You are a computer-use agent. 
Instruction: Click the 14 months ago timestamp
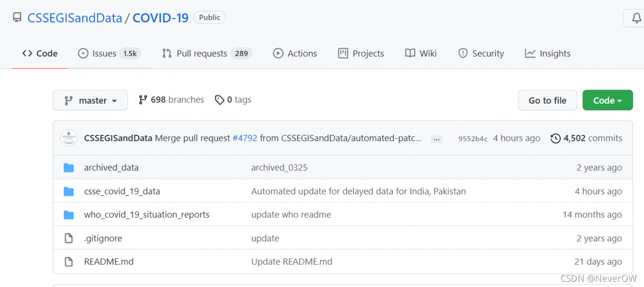click(x=592, y=214)
